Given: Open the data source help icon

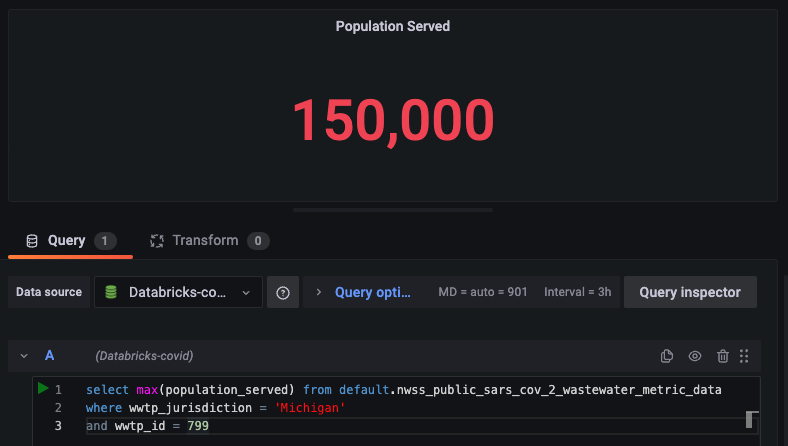Looking at the screenshot, I should [x=283, y=292].
